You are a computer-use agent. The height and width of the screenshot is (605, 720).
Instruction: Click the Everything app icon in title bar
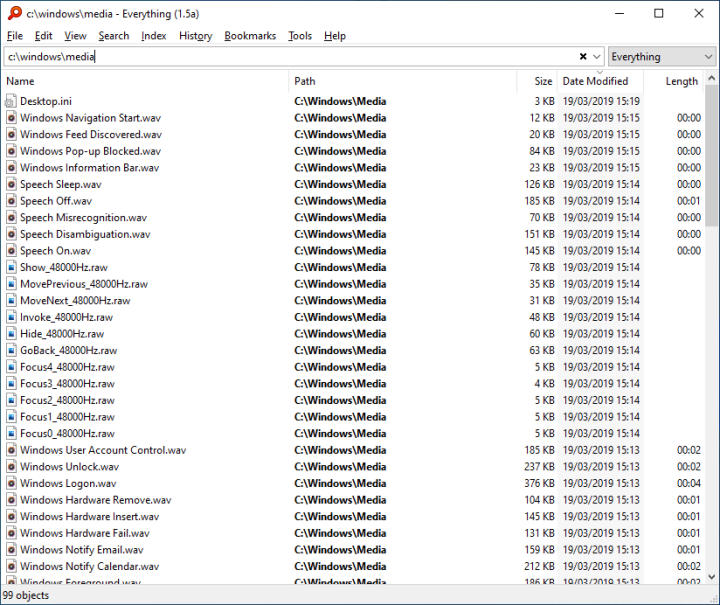[14, 13]
